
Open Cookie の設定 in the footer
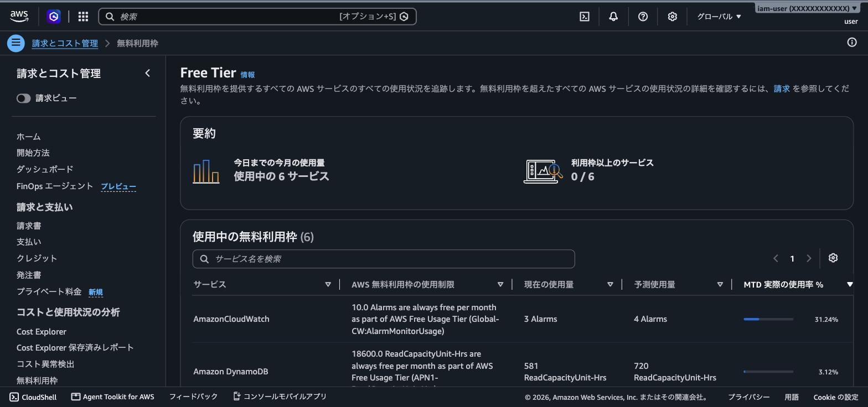point(835,397)
